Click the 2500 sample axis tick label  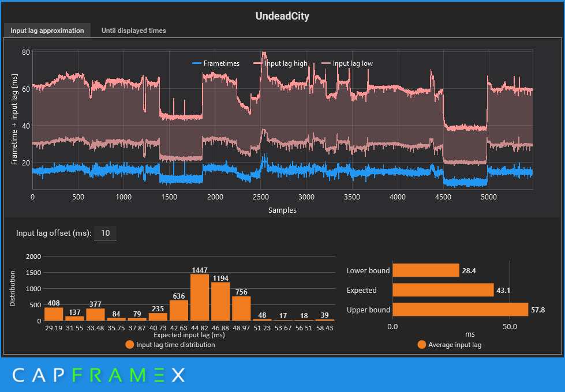(x=260, y=197)
